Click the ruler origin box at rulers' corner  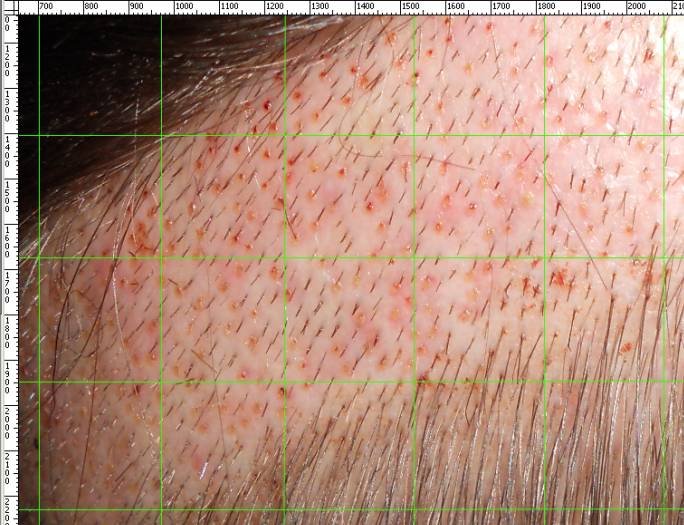(x=8, y=7)
